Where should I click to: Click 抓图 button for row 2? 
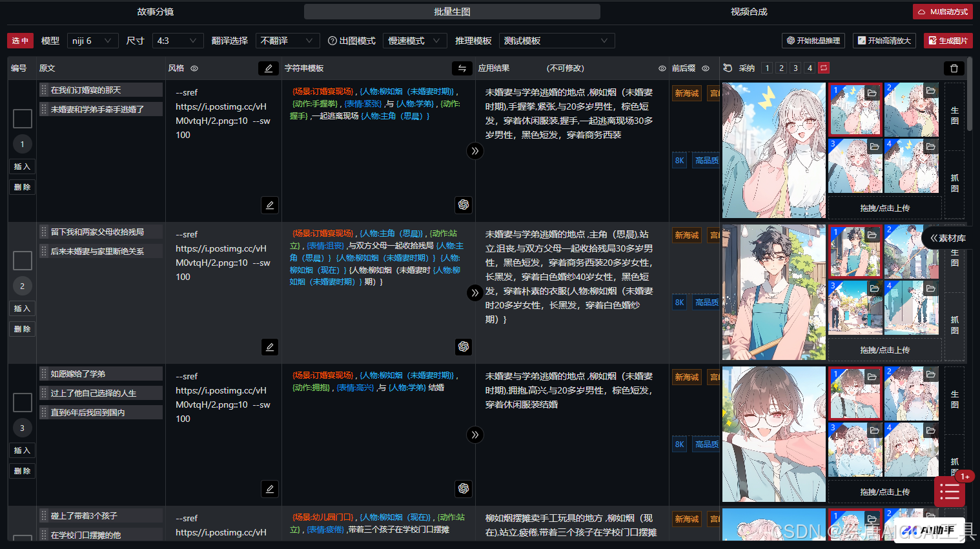click(x=954, y=325)
